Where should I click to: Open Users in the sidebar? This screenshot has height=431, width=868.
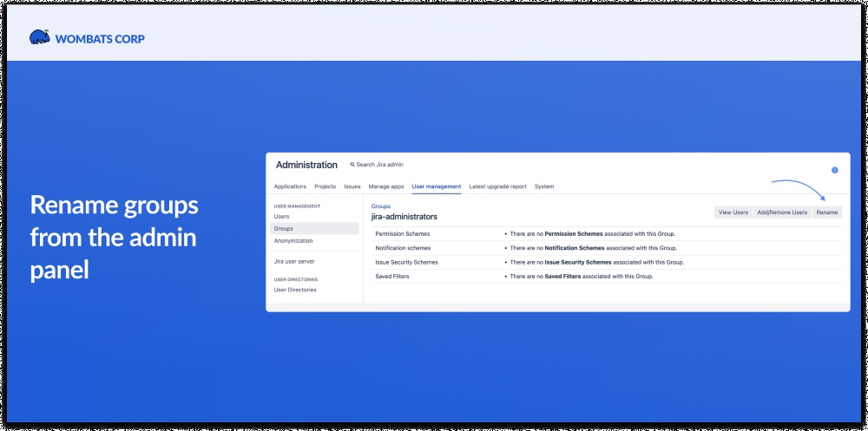281,216
